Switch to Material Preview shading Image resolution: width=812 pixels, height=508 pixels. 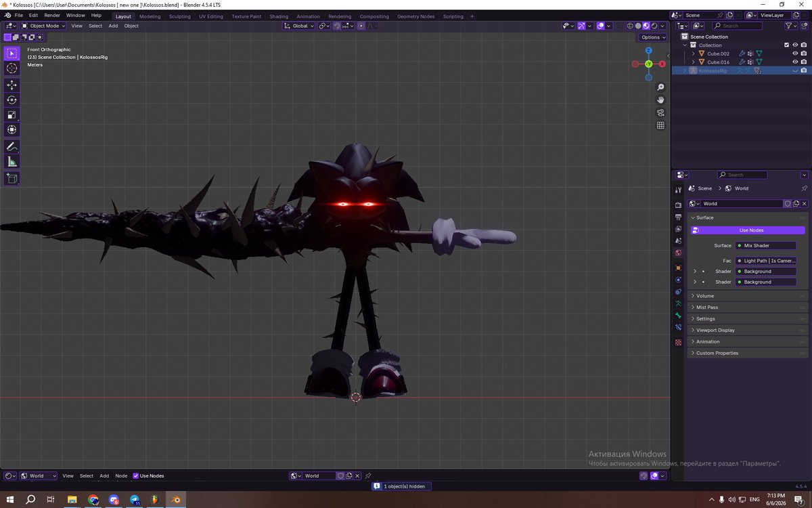click(x=646, y=26)
